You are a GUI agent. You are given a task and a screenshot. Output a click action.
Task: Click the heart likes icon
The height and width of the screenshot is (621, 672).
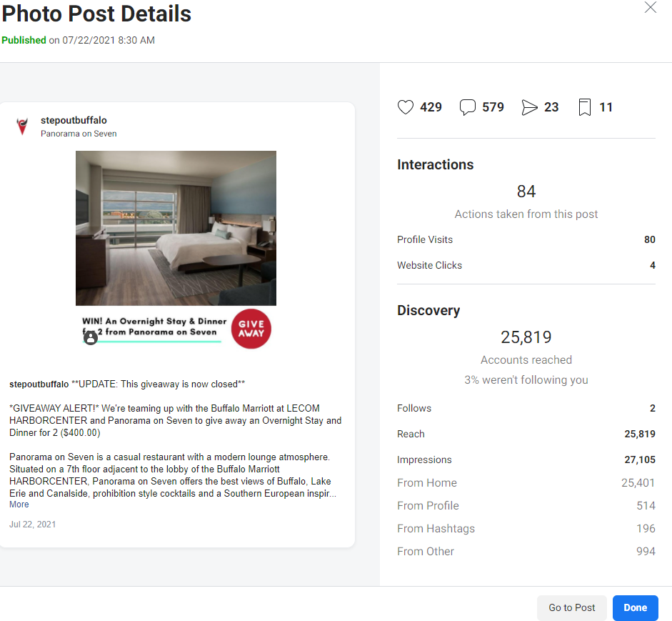(406, 107)
